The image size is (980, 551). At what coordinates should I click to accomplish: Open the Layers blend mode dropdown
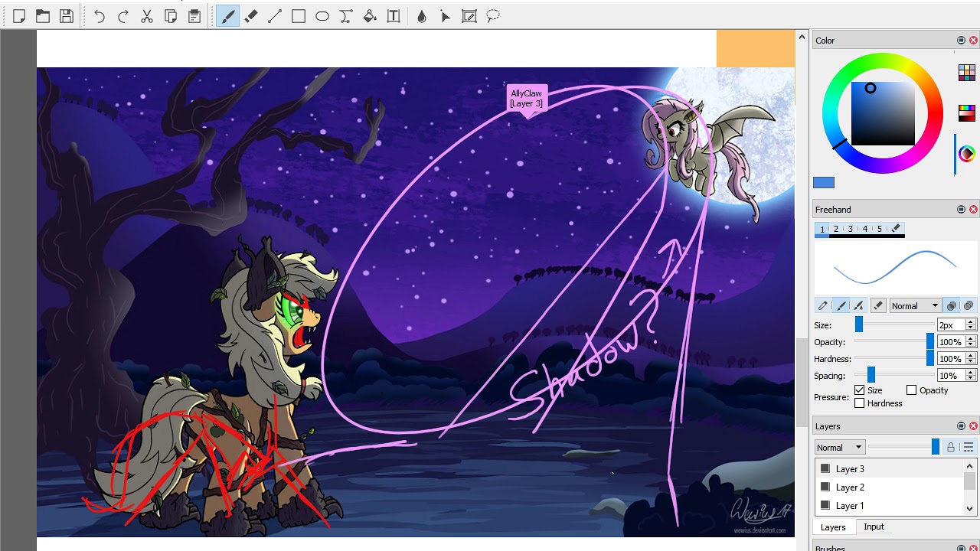pyautogui.click(x=840, y=447)
